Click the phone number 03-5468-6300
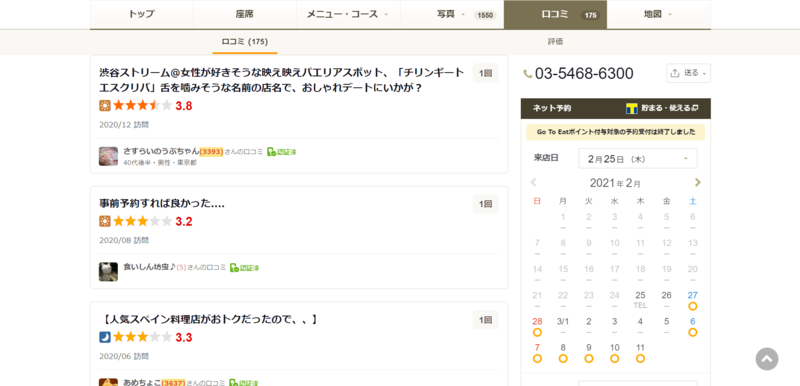This screenshot has width=800, height=386. (584, 73)
